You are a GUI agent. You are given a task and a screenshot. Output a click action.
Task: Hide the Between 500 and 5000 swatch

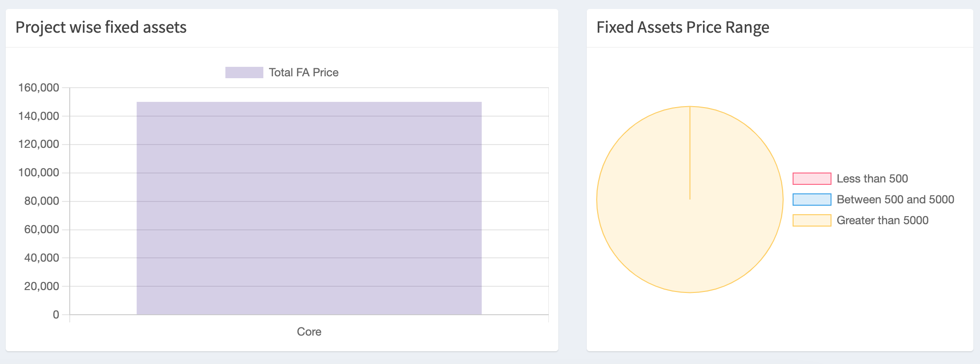tap(812, 200)
